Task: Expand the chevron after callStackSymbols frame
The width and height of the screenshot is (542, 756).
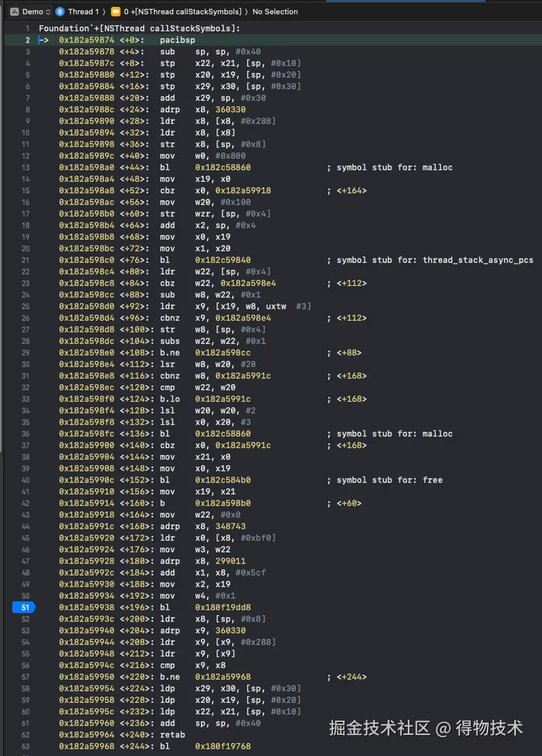Action: [246, 12]
